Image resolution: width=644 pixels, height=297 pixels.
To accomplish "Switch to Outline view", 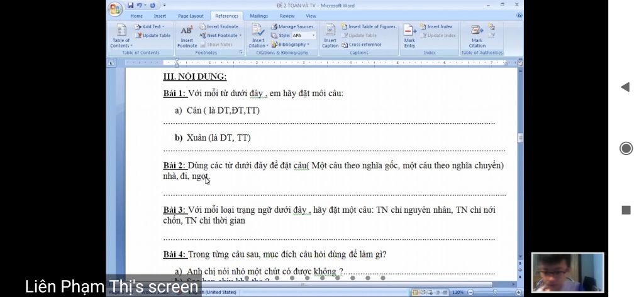I will click(438, 292).
